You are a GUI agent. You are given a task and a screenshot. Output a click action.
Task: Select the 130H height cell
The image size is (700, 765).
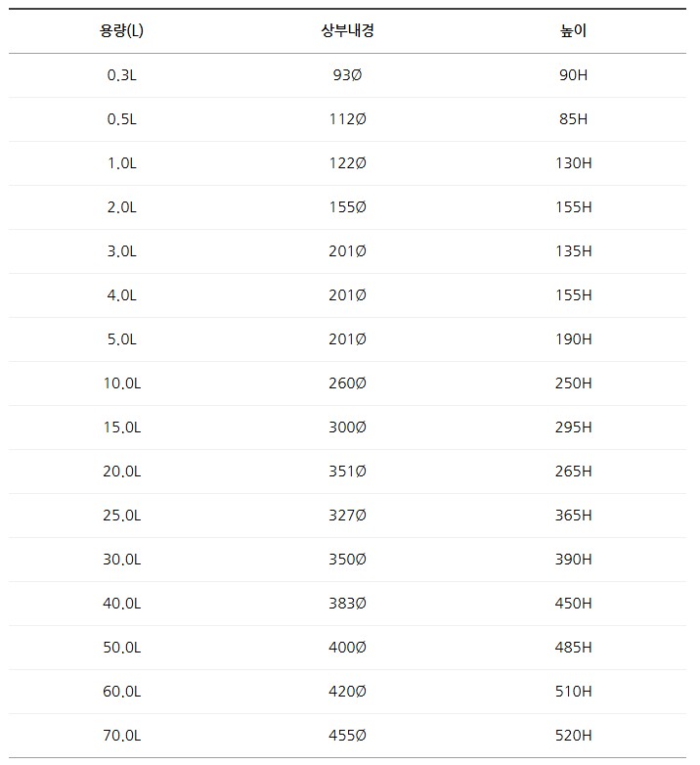(x=573, y=163)
